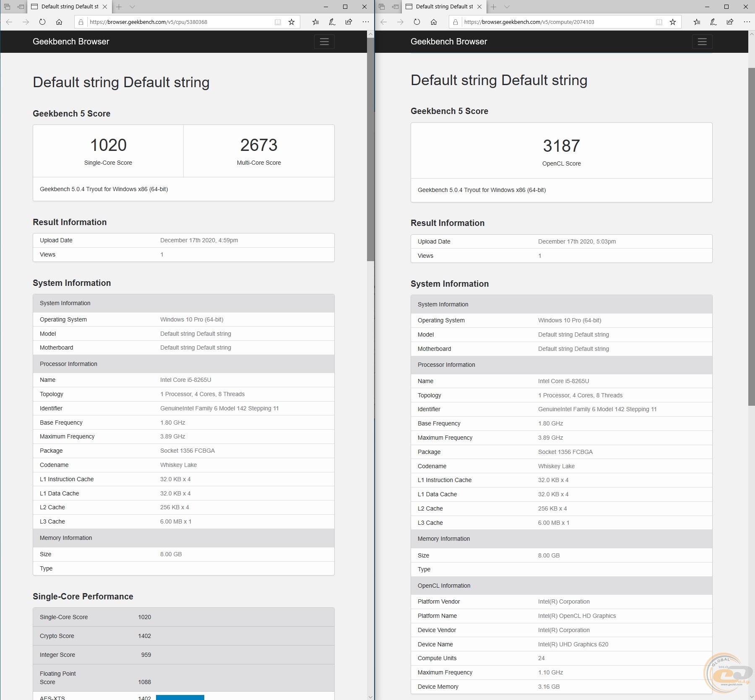This screenshot has width=755, height=700.
Task: Select the 'Default string' tab in right window
Action: coord(443,7)
